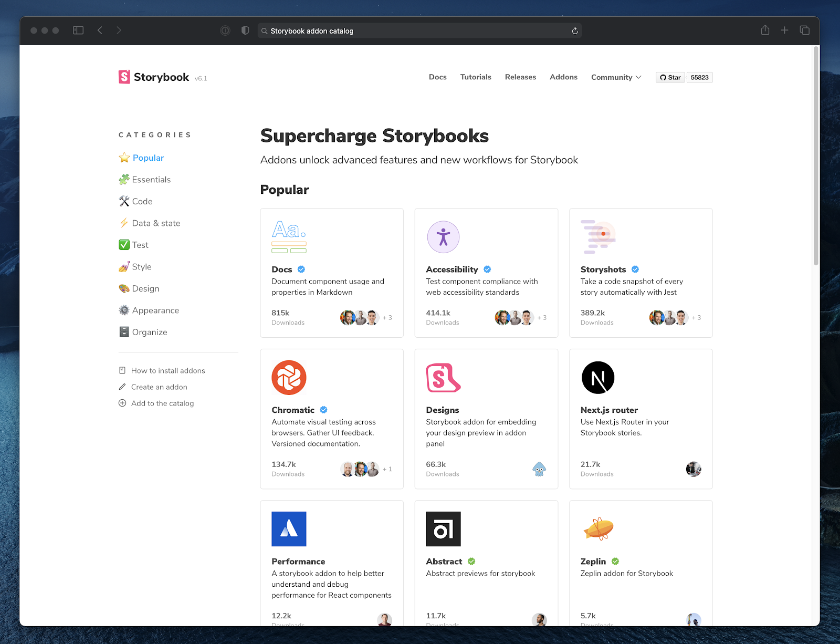Click the Next.js router author avatar
Screen dimensions: 840x644
[x=694, y=469]
